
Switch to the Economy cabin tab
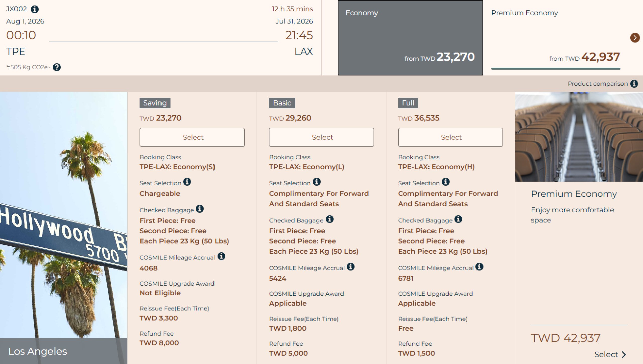[x=410, y=38]
